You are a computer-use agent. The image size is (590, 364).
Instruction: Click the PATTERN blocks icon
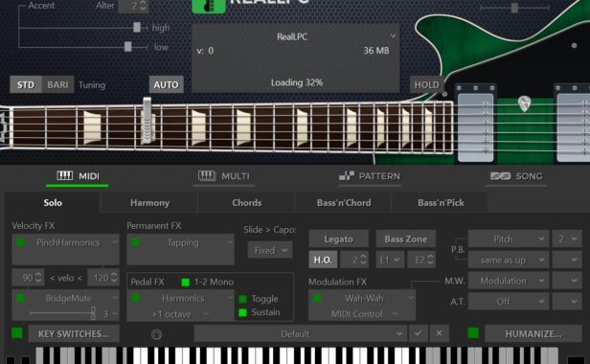346,176
